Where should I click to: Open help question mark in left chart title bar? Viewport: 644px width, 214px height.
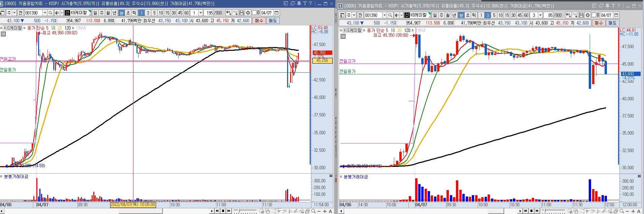310,3
